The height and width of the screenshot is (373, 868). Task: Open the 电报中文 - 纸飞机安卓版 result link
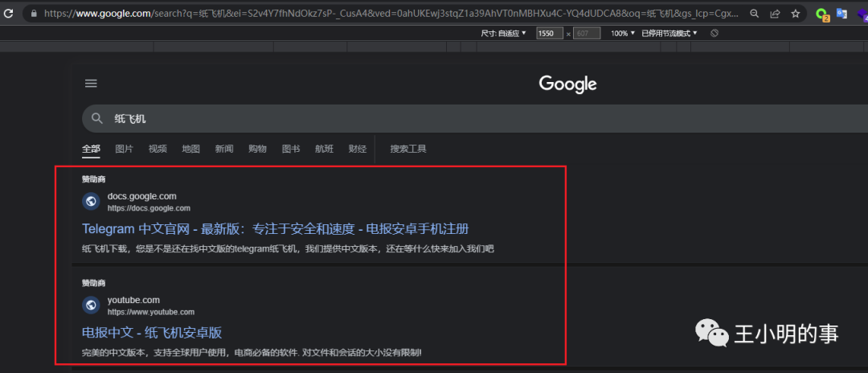pos(152,333)
